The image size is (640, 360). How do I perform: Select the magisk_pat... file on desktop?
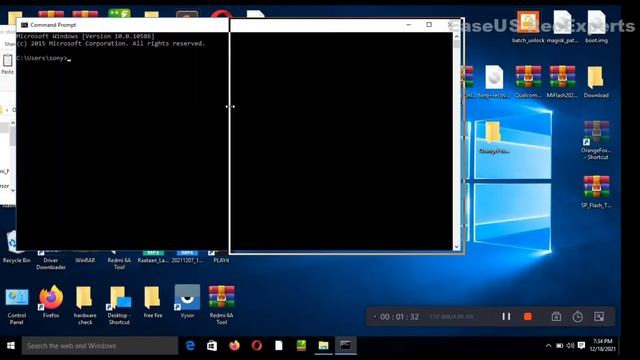[562, 27]
